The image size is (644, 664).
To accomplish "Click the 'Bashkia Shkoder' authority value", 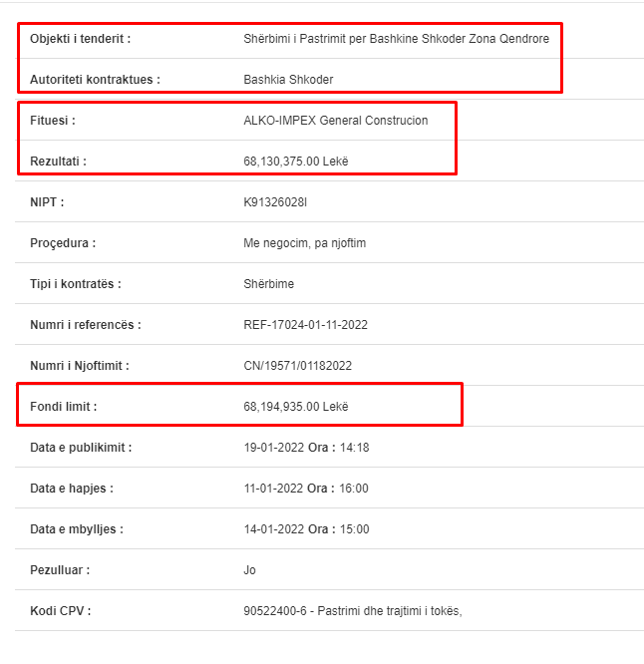I will click(x=288, y=79).
